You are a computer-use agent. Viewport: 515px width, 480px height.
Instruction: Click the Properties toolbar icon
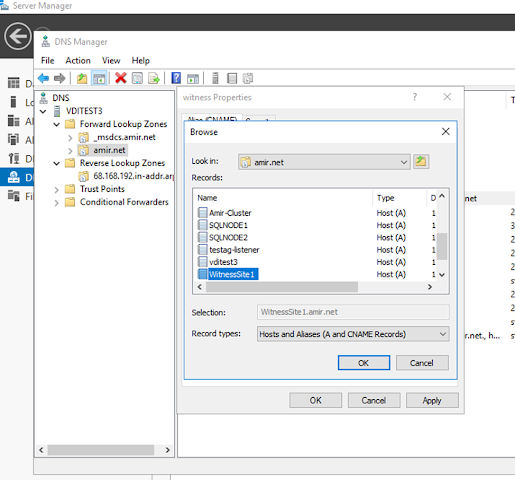(137, 78)
